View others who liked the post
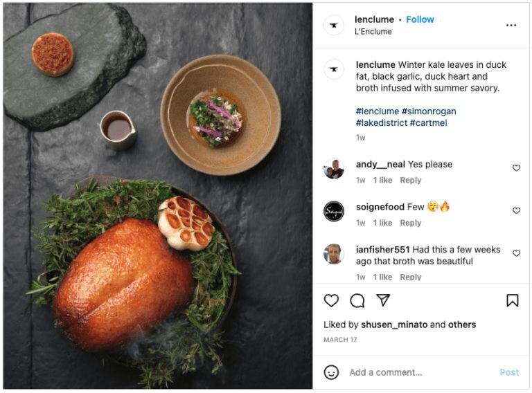 (462, 325)
